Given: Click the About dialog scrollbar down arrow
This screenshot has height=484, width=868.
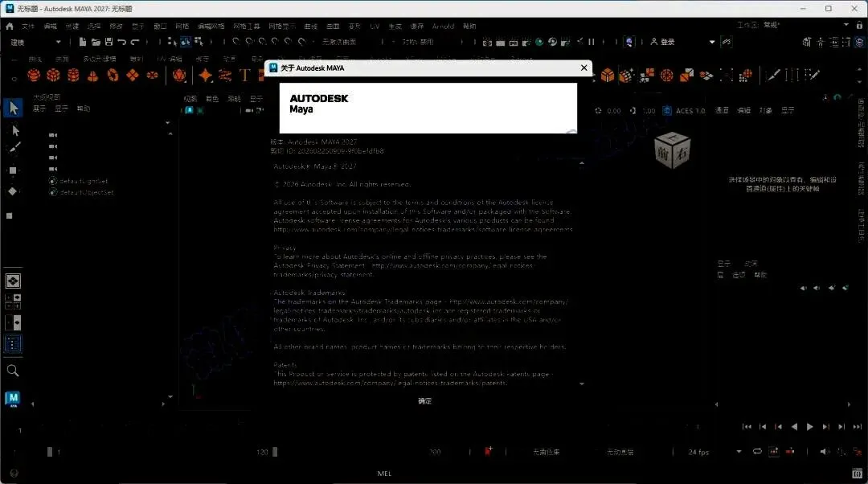Looking at the screenshot, I should coord(581,384).
